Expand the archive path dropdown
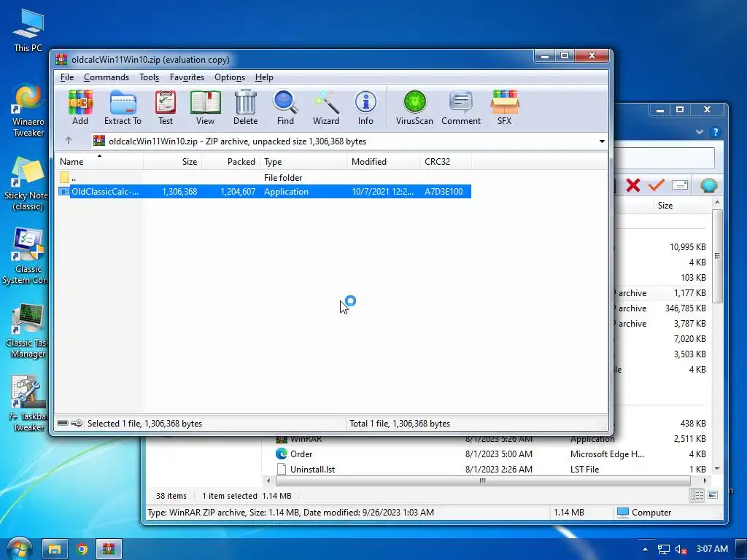Image resolution: width=747 pixels, height=560 pixels. (x=602, y=141)
